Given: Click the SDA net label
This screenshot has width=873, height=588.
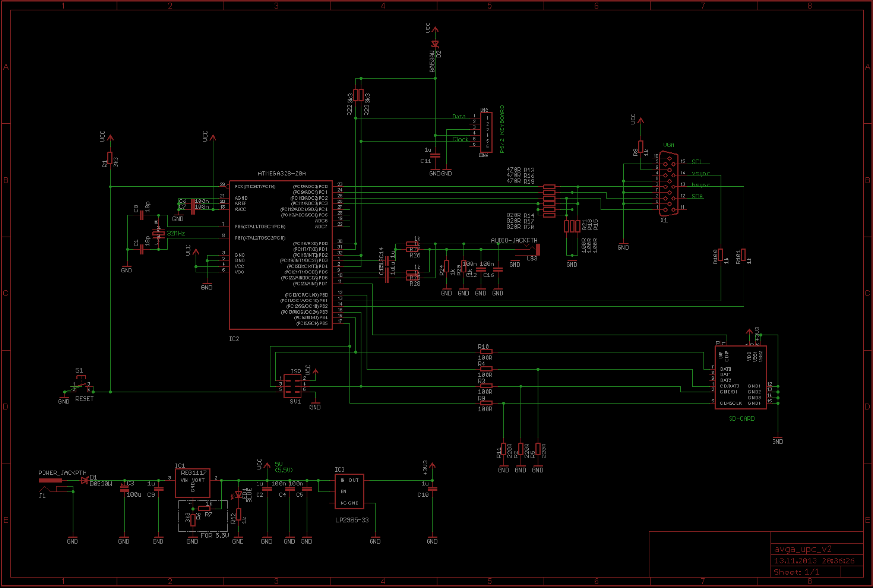Looking at the screenshot, I should [697, 197].
